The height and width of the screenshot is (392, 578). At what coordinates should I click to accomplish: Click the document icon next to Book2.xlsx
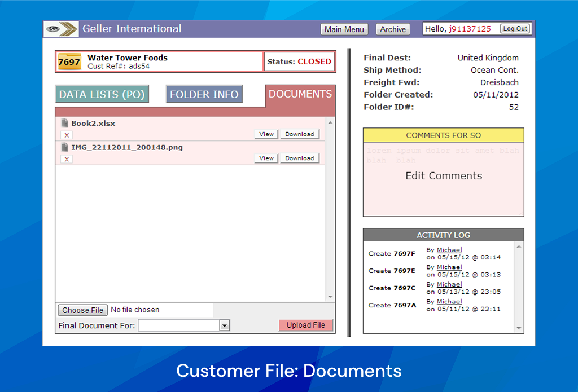click(63, 122)
